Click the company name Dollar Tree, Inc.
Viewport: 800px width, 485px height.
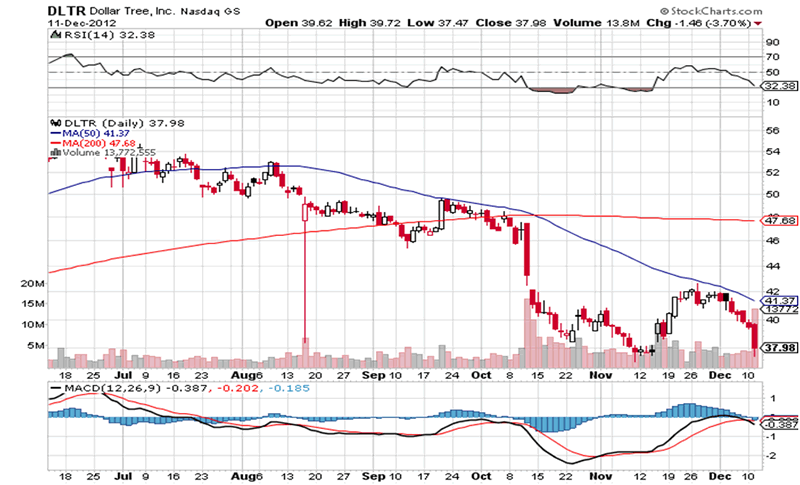[x=133, y=11]
